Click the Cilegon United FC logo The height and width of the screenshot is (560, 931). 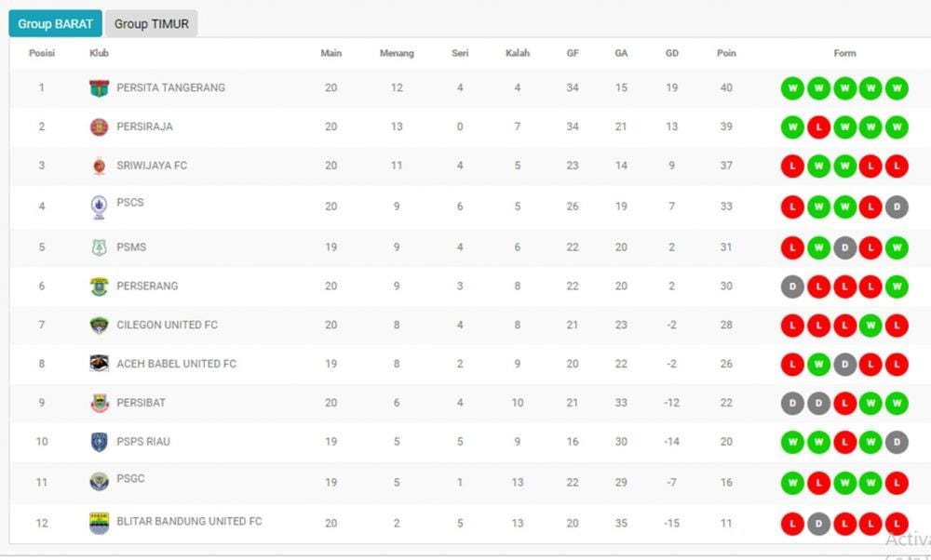(99, 326)
